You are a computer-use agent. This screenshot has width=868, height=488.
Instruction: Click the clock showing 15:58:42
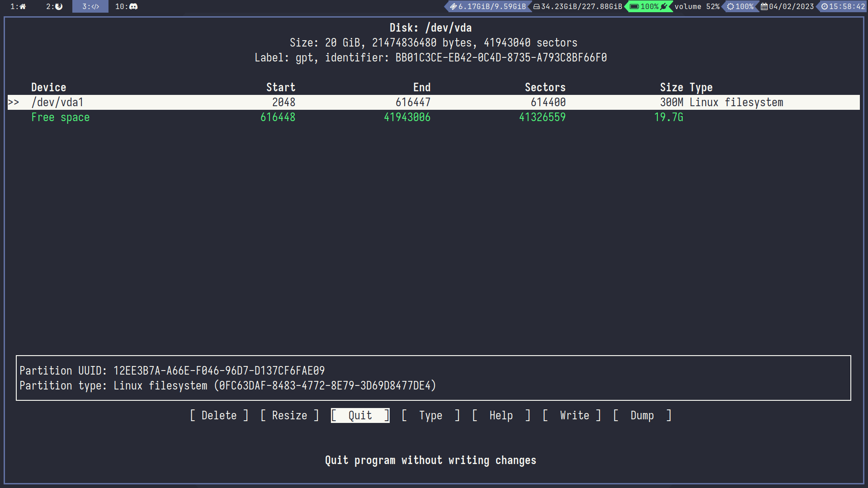pos(843,6)
